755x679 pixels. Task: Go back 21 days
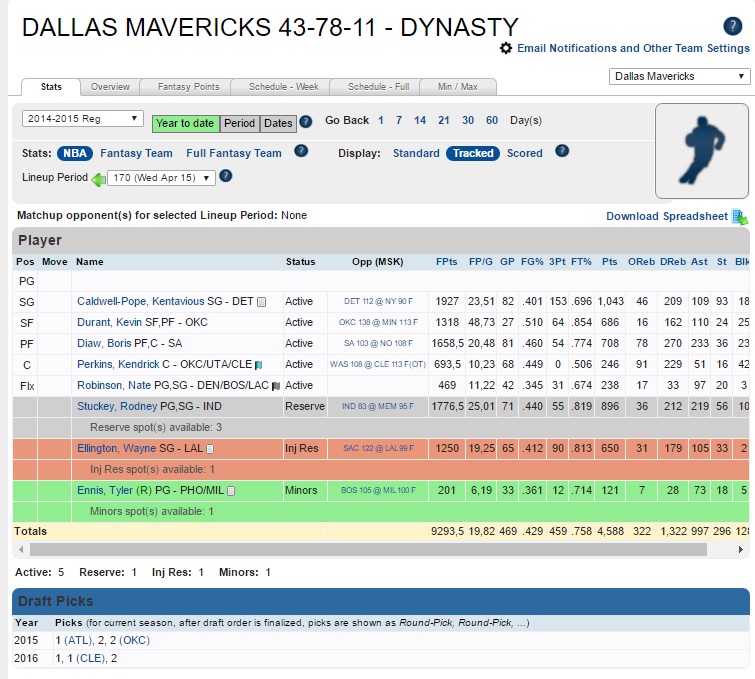coord(443,120)
